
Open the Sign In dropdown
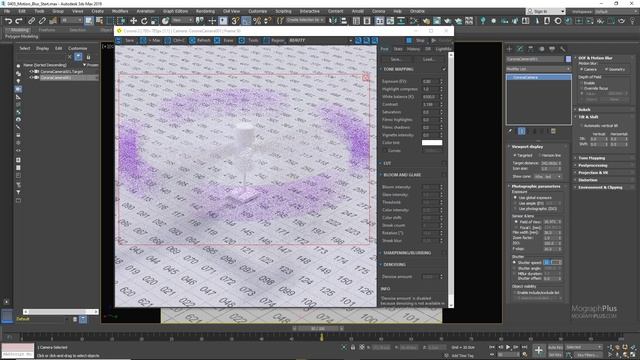point(546,11)
